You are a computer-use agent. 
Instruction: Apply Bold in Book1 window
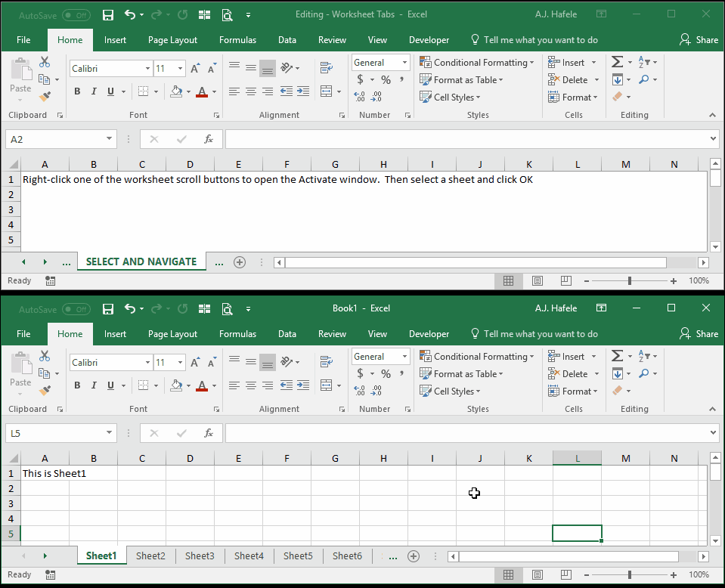coord(77,385)
